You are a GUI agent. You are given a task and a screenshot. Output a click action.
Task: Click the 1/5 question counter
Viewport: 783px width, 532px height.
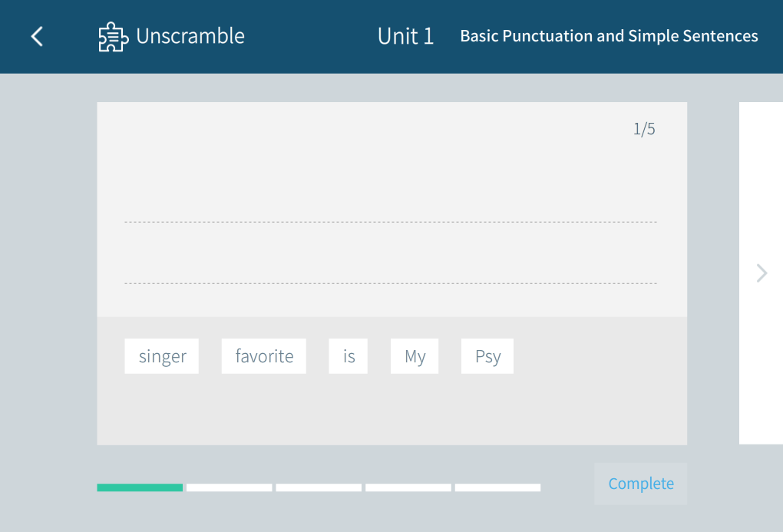click(644, 129)
